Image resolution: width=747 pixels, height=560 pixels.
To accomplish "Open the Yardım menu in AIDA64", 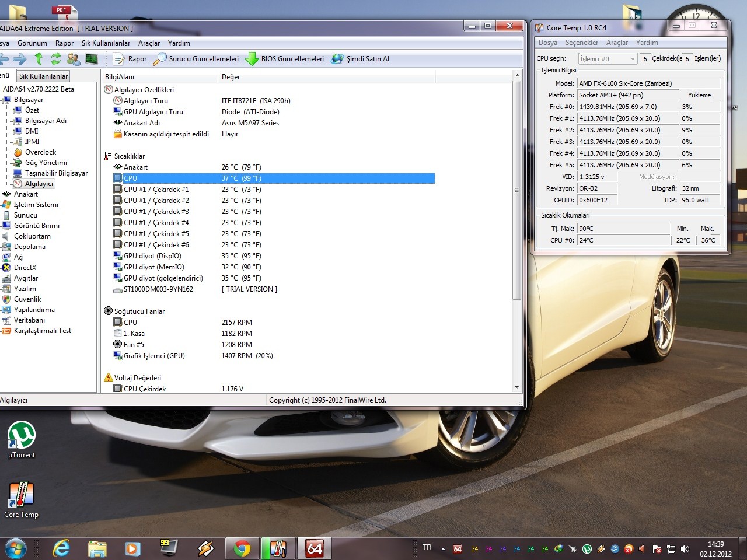I will click(179, 43).
